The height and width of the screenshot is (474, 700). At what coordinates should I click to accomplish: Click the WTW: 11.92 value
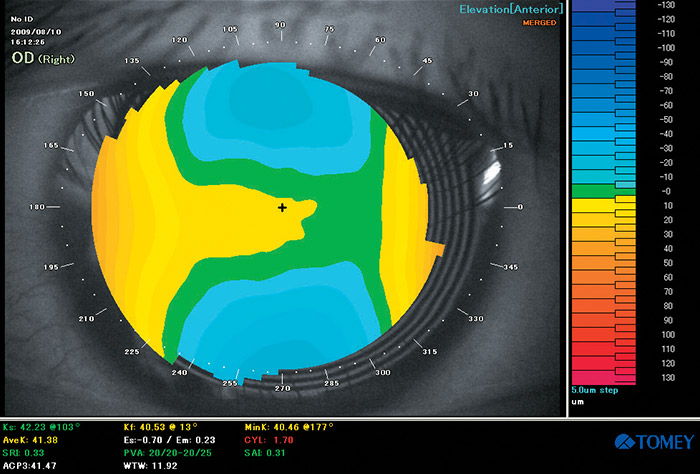pos(150,466)
